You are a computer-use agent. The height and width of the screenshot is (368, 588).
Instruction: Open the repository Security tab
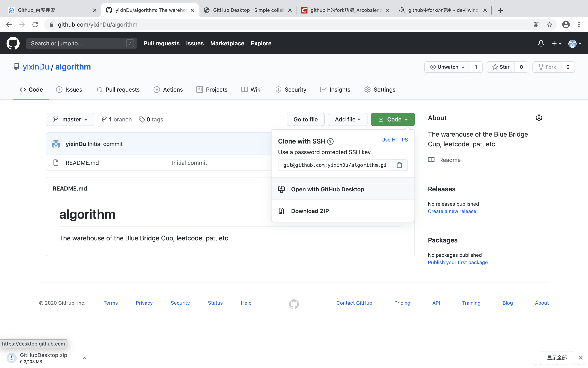291,90
